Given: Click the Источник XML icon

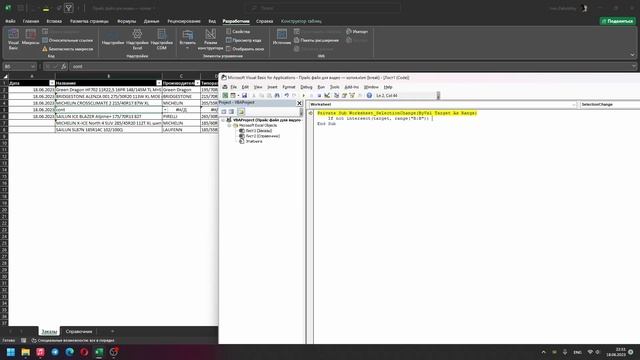Looking at the screenshot, I should pos(282,37).
